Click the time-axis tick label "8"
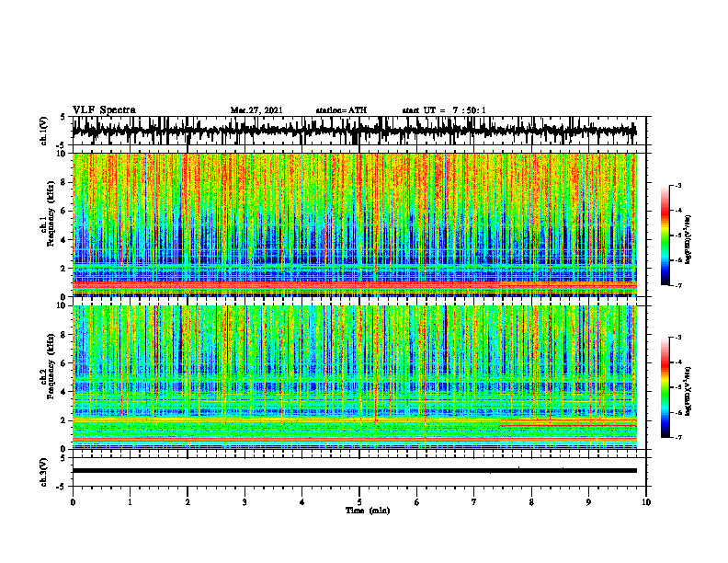The height and width of the screenshot is (563, 728). click(531, 502)
